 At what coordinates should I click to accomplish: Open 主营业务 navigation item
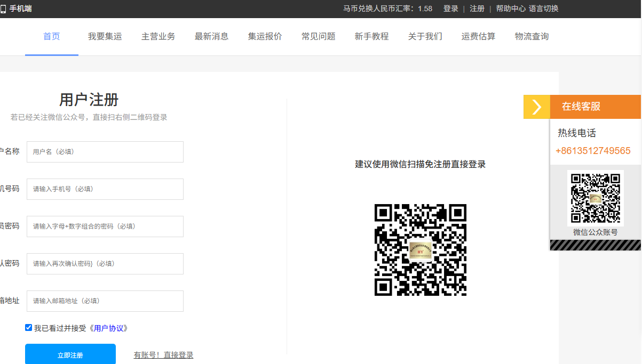(x=158, y=36)
